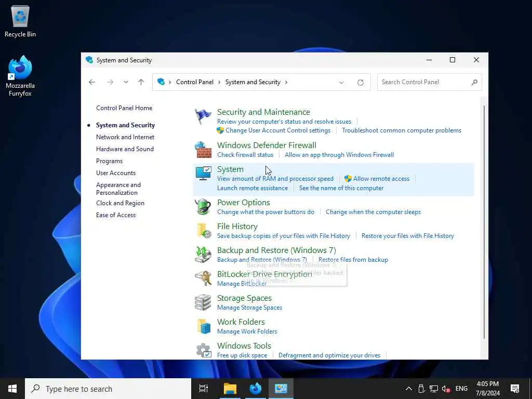The image size is (532, 399).
Task: Click the Windows Tools gear icon
Action: pos(204,350)
